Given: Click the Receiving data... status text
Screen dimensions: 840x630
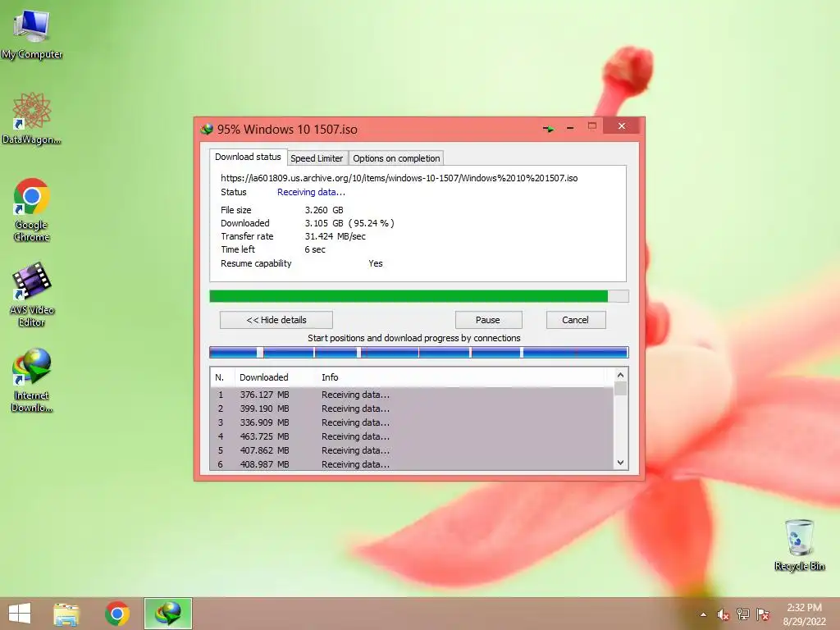Looking at the screenshot, I should [x=311, y=192].
